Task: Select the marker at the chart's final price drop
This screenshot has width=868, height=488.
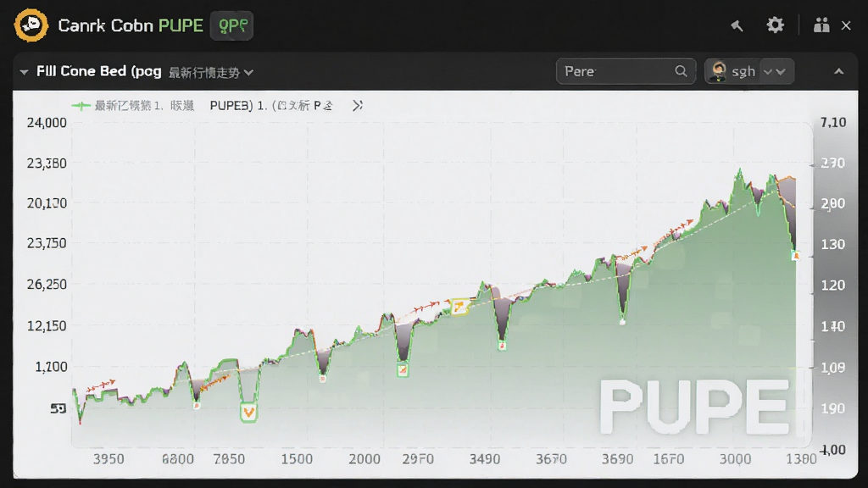Action: point(795,256)
